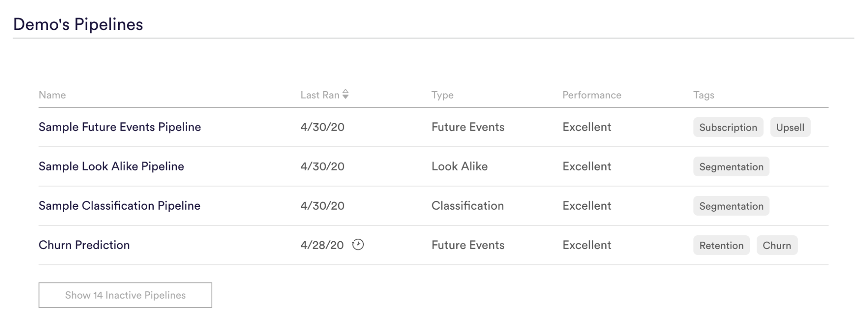
Task: Click the Churn tag
Action: coord(776,245)
